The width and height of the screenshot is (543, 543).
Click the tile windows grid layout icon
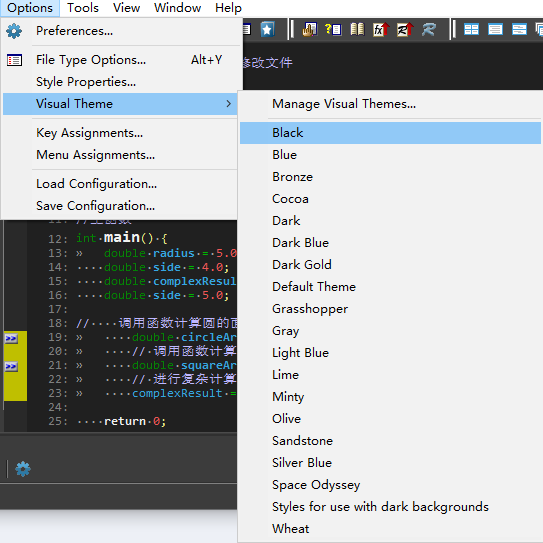471,30
